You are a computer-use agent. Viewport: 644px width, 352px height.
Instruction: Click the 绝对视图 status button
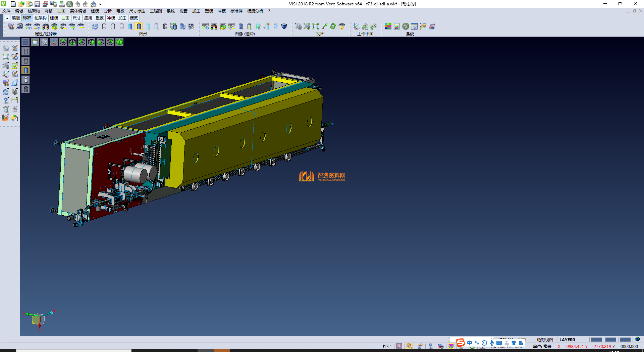(545, 340)
